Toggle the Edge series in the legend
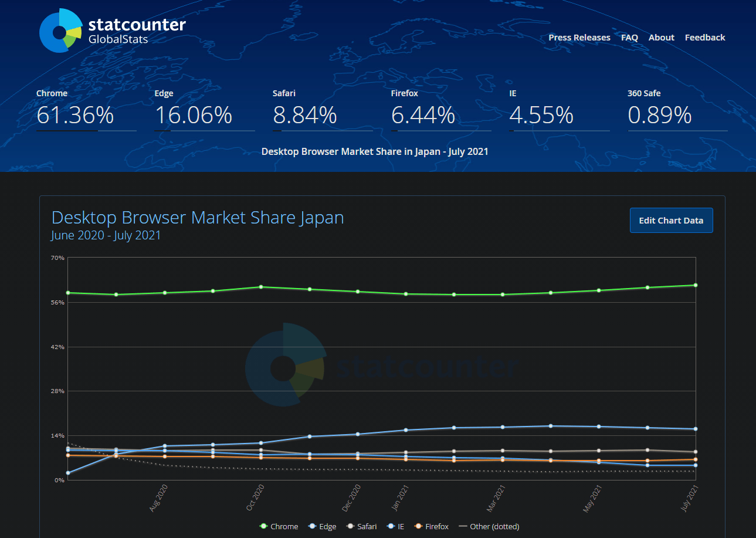The width and height of the screenshot is (756, 538). [x=322, y=526]
